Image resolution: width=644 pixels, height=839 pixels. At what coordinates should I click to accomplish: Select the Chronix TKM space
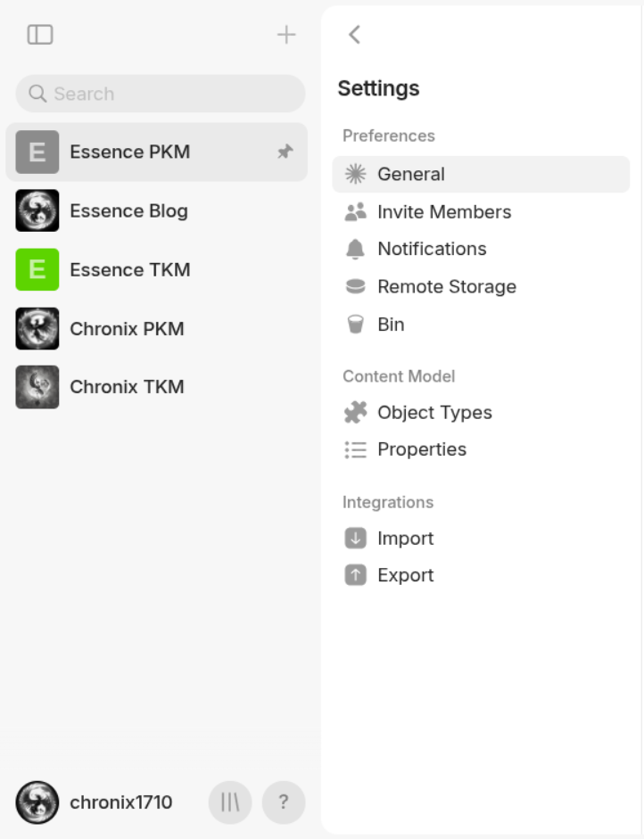pyautogui.click(x=127, y=386)
